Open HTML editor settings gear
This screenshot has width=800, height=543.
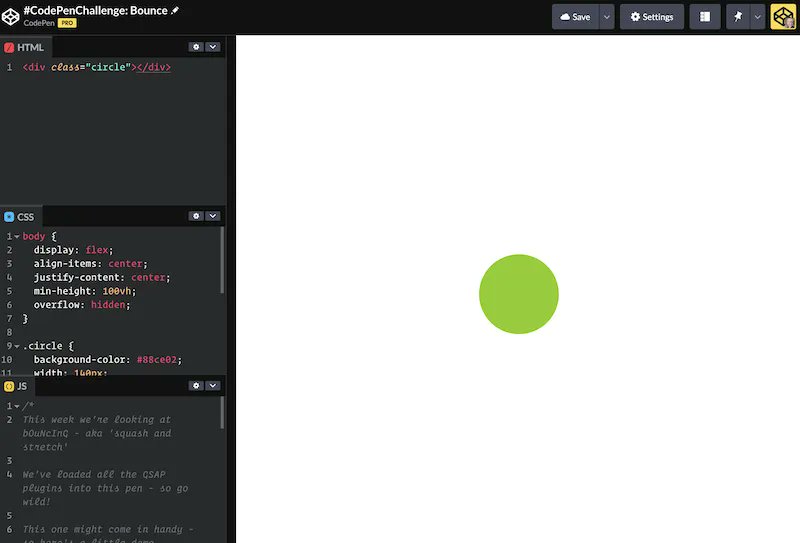click(x=196, y=47)
